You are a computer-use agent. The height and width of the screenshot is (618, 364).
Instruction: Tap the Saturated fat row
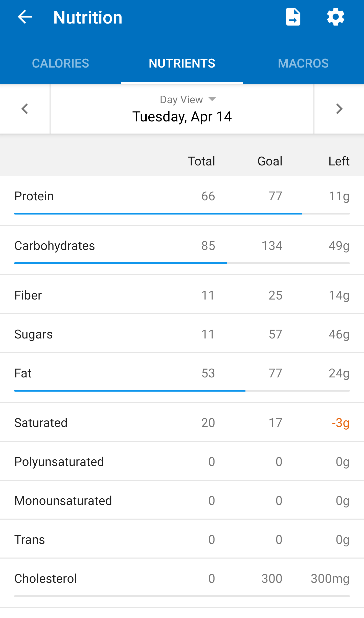pos(182,423)
